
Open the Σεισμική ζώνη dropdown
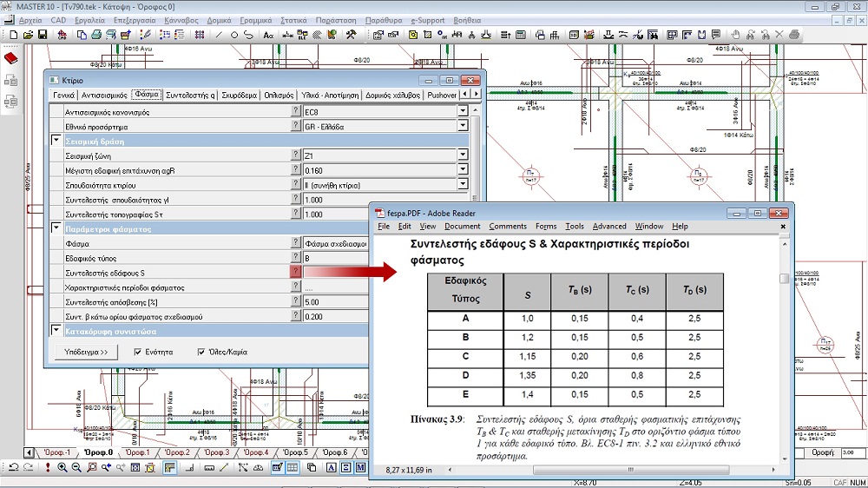463,155
